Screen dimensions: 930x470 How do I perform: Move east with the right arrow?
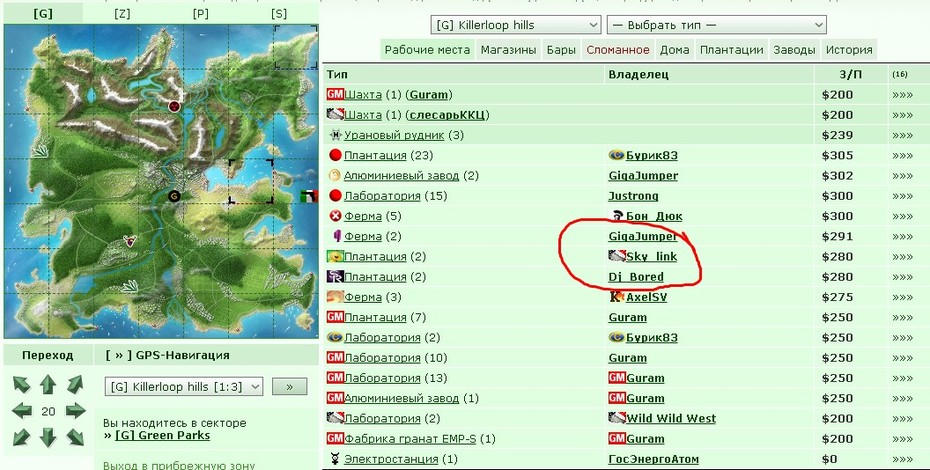(x=75, y=411)
